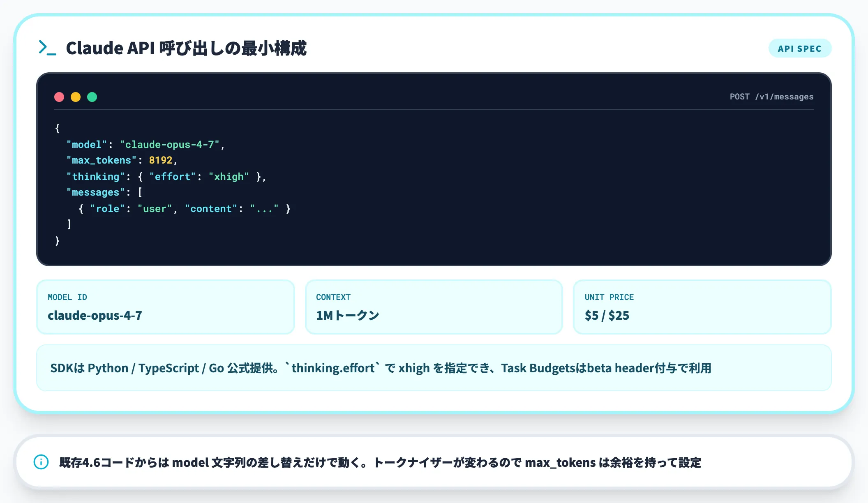Select the CONTEXT 1M tokens card
Image resolution: width=868 pixels, height=503 pixels.
tap(434, 307)
